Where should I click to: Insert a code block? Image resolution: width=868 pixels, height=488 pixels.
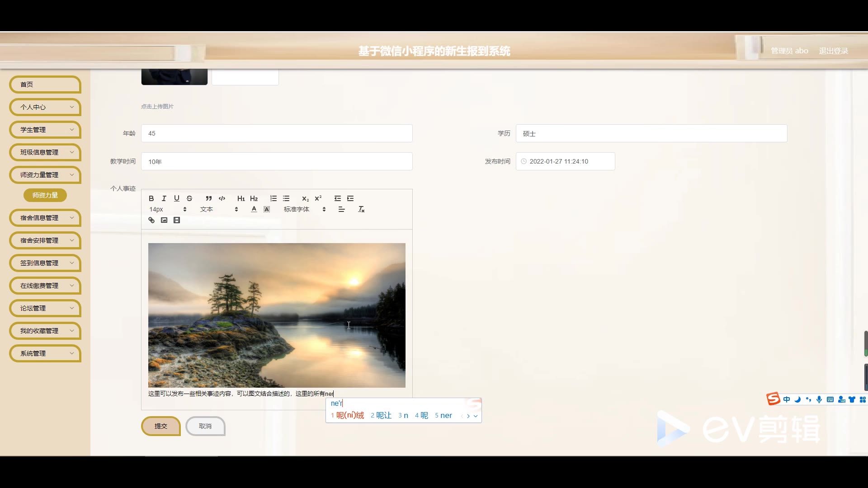click(222, 198)
